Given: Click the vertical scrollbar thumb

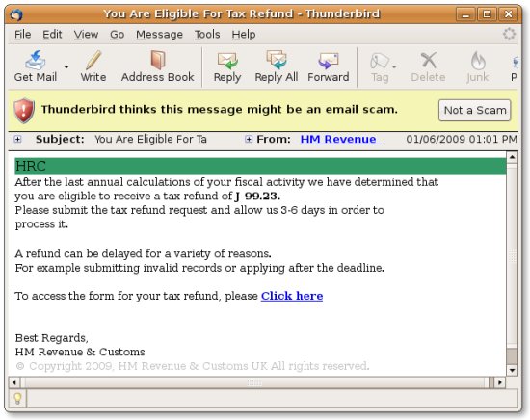Looking at the screenshot, I should 512,256.
